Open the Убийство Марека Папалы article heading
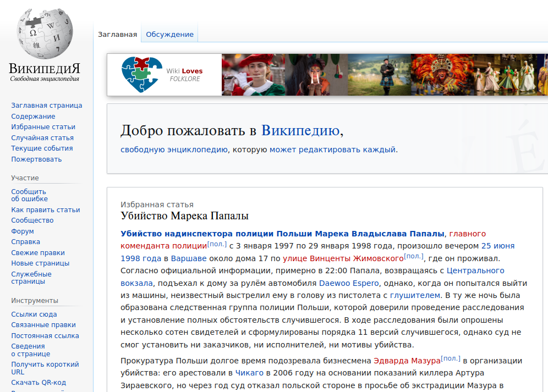 [x=184, y=216]
